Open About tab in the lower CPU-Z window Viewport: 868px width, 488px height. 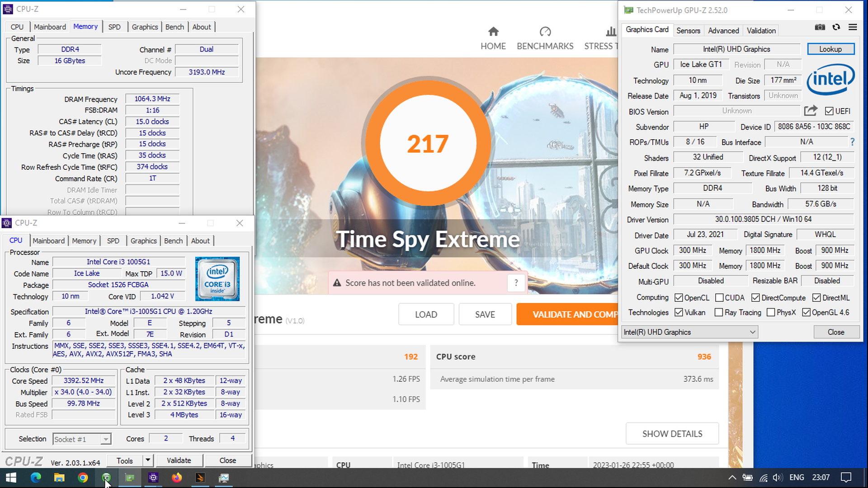click(x=200, y=241)
